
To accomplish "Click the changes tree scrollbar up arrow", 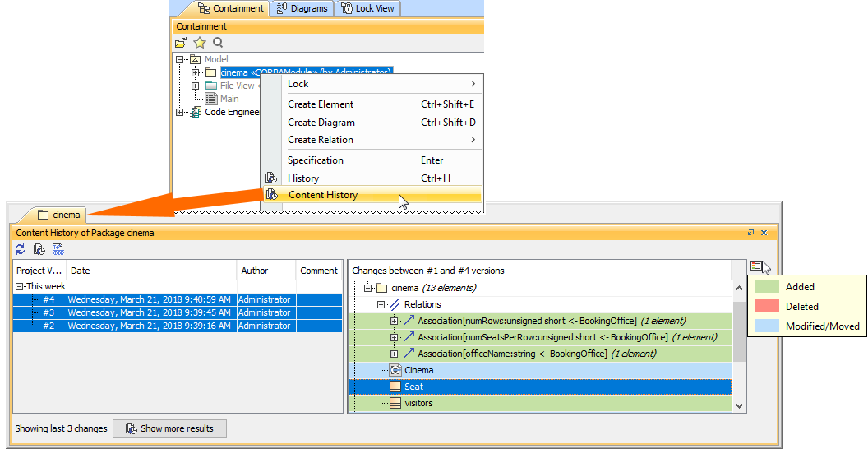I will 739,288.
